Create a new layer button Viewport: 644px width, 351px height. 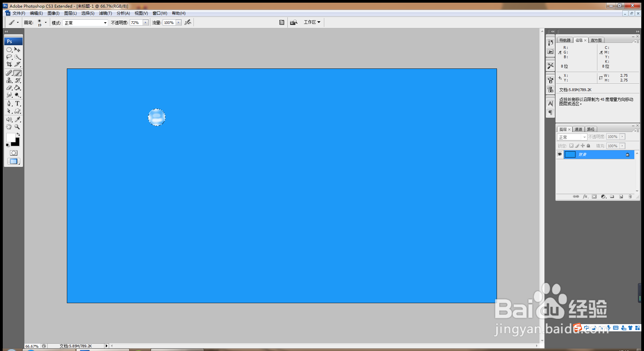coord(621,197)
